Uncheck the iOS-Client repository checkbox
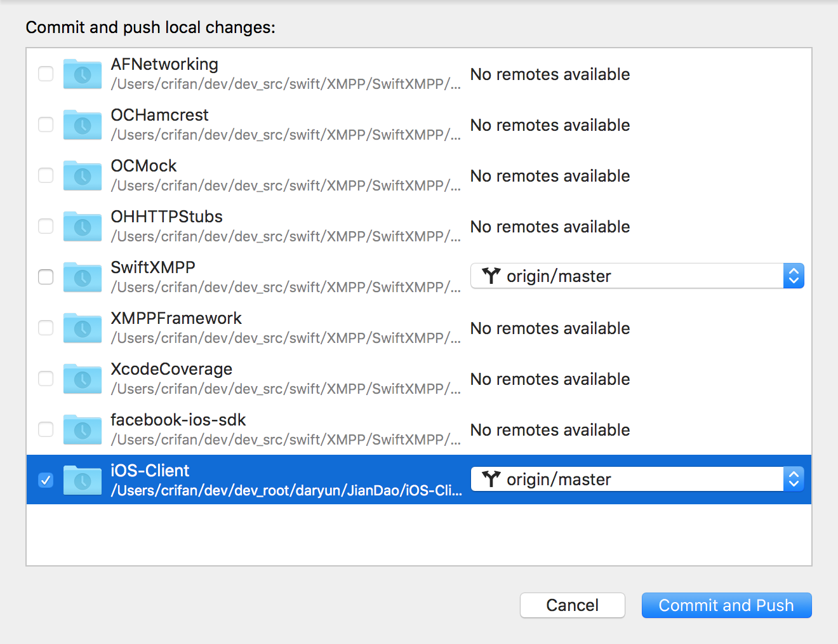 click(x=46, y=480)
